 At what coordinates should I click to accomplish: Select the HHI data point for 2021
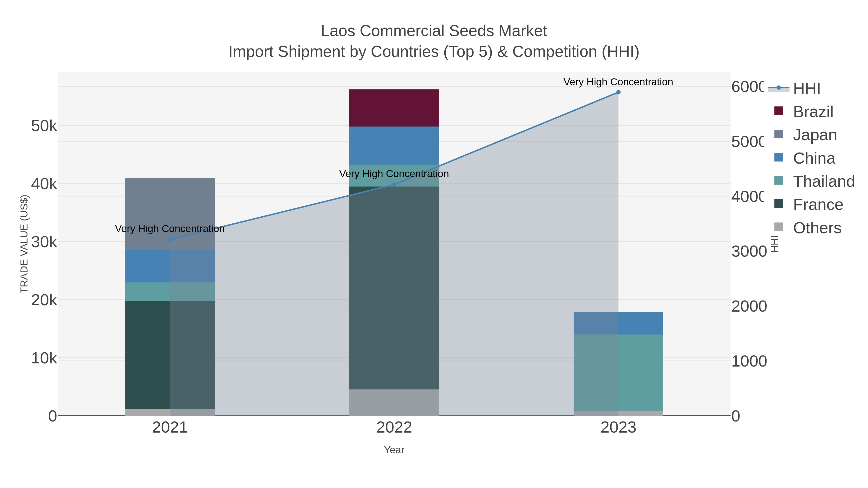pos(170,240)
